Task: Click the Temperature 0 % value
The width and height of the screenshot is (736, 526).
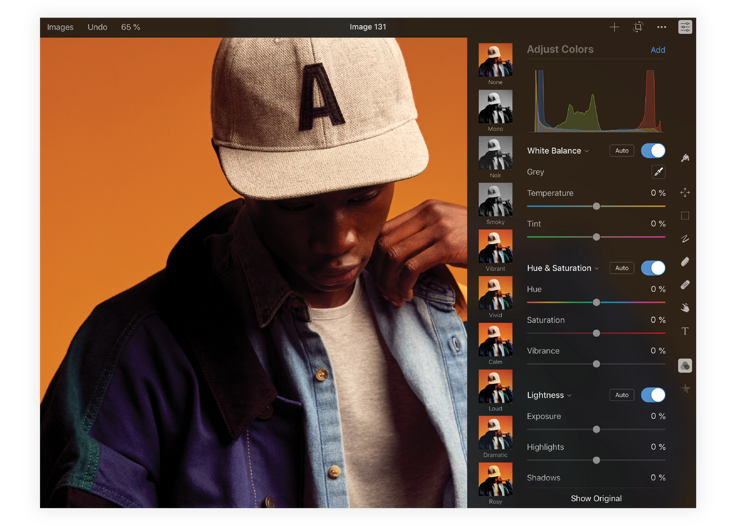Action: [x=658, y=193]
